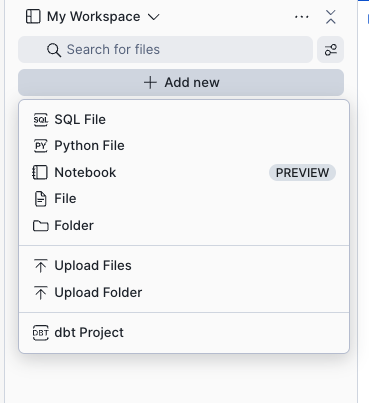
Task: Click the document file icon
Action: click(x=41, y=199)
